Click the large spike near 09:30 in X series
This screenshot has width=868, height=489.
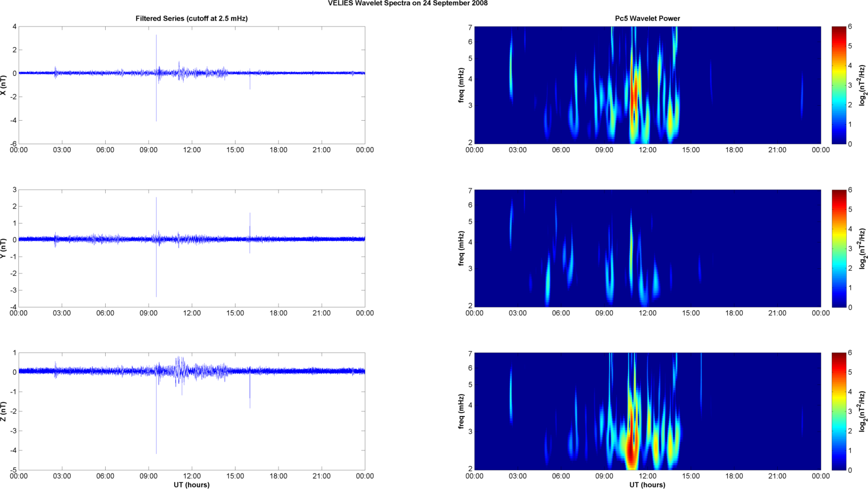[x=156, y=78]
